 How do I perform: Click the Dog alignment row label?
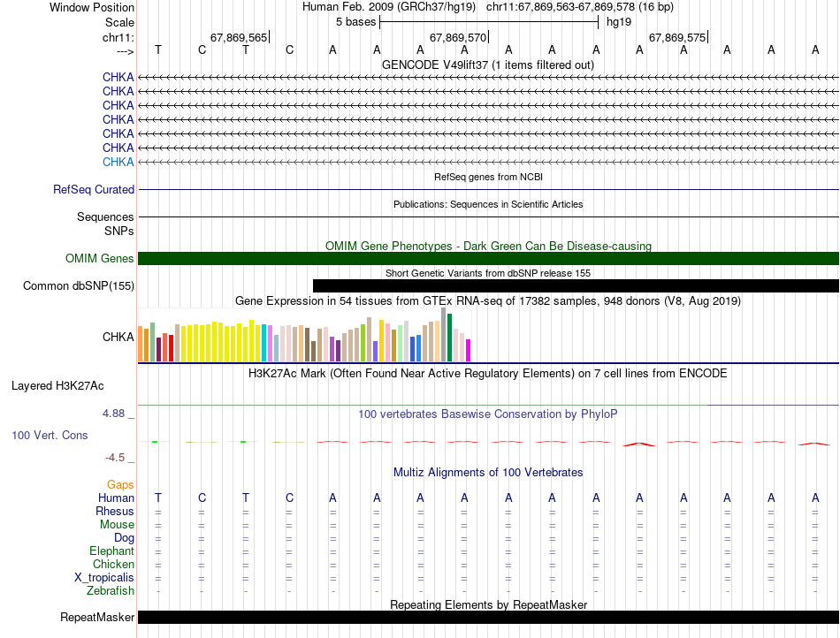tap(125, 538)
